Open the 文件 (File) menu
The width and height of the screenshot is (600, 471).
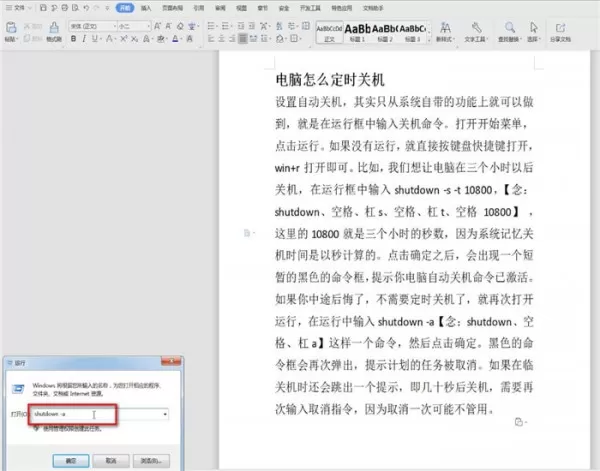click(18, 8)
